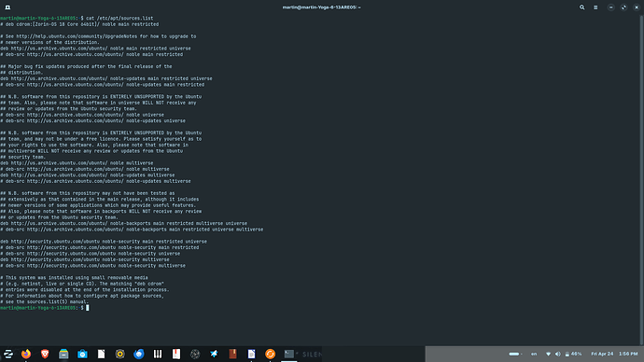This screenshot has height=362, width=644.
Task: Launch Thunderbird mail from taskbar
Action: (139, 354)
